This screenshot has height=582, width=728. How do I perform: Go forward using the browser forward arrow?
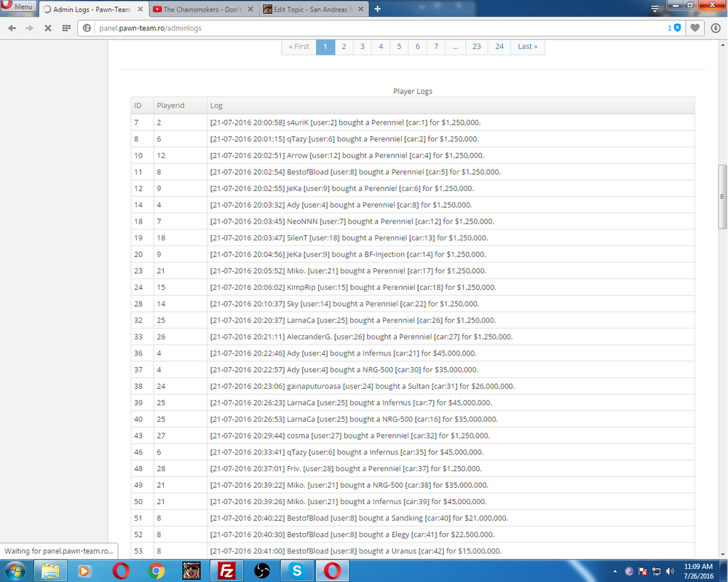click(29, 28)
